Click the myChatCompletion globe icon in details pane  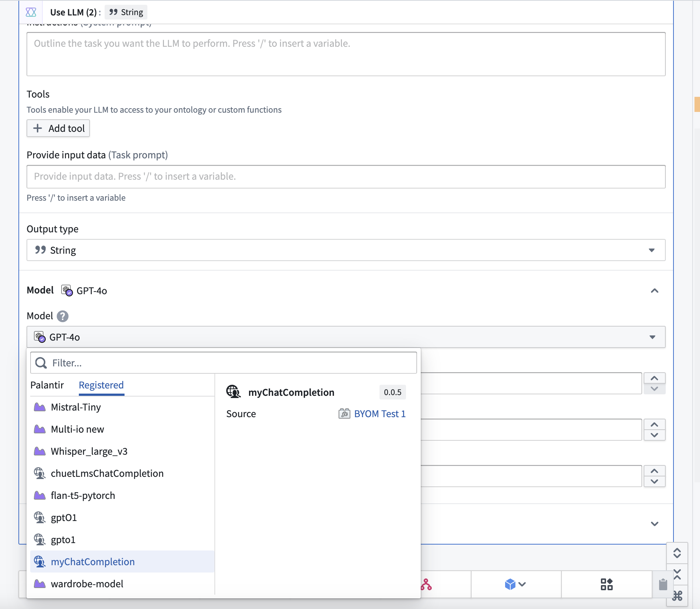[x=233, y=392]
